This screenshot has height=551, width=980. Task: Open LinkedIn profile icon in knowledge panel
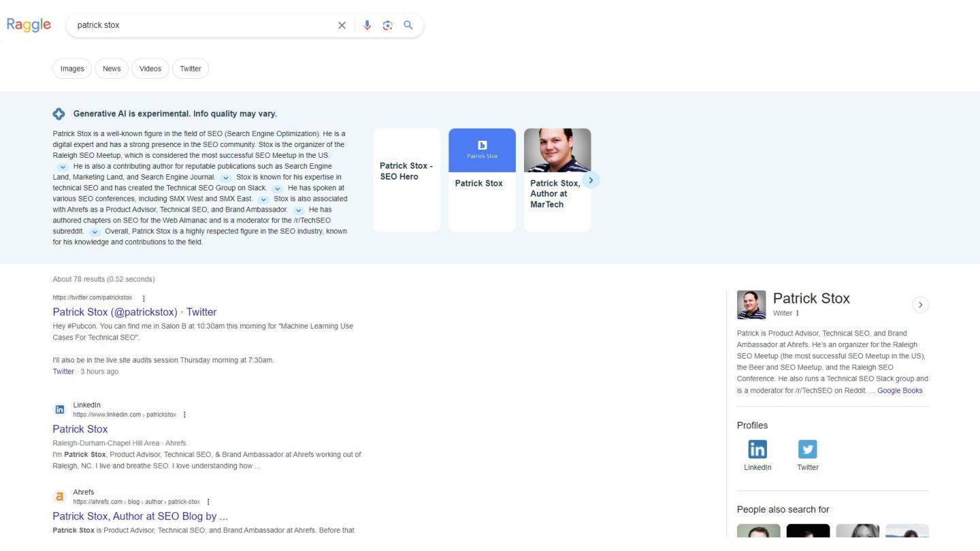[x=757, y=449]
